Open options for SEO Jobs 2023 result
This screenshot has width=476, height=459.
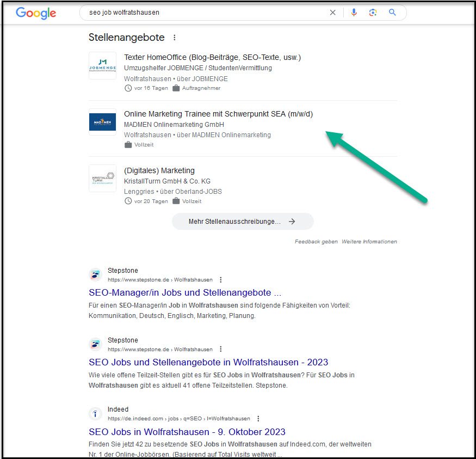tap(221, 349)
